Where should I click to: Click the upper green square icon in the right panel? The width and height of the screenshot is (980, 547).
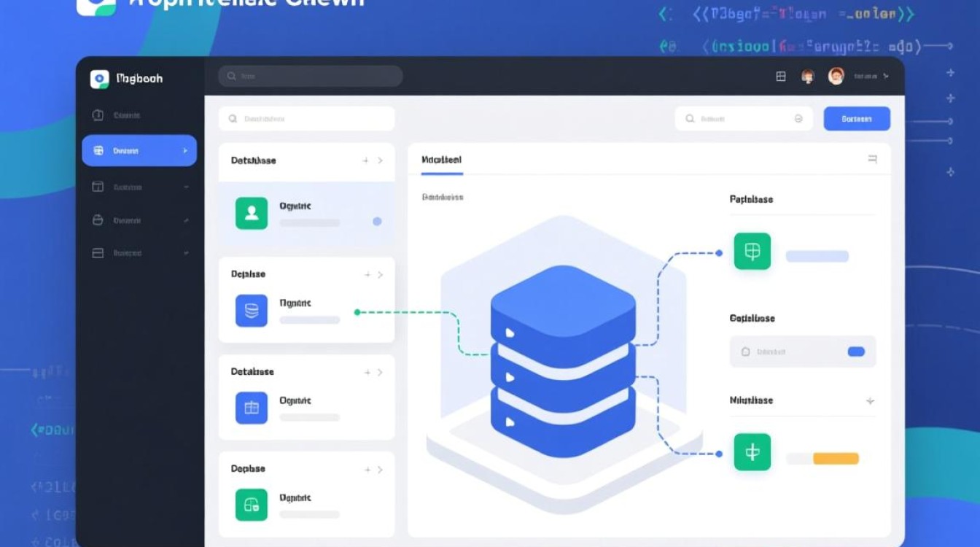click(752, 252)
